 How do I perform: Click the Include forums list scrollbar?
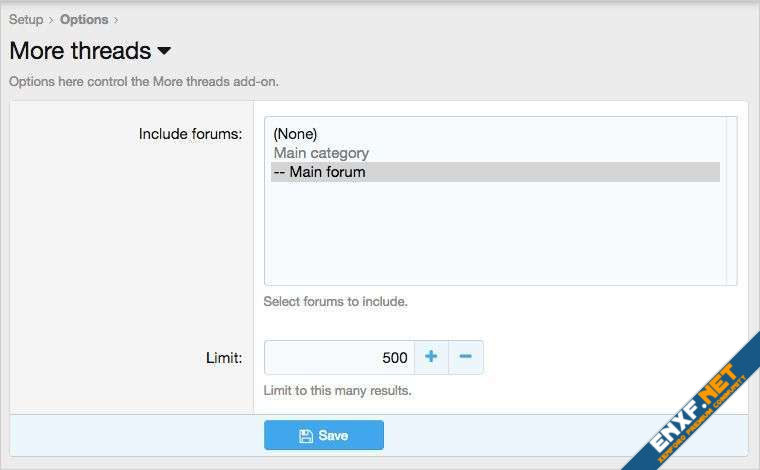[x=732, y=201]
